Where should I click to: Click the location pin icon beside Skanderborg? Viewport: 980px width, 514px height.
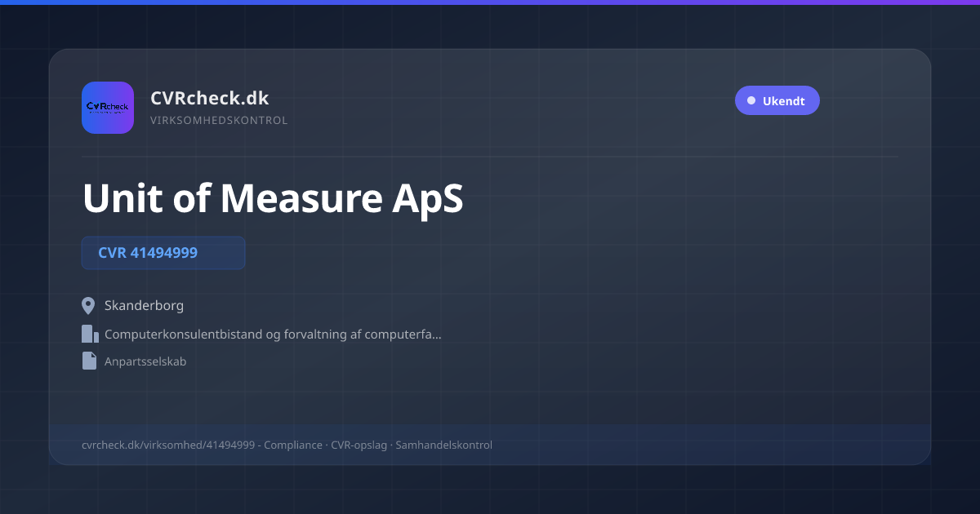click(89, 306)
